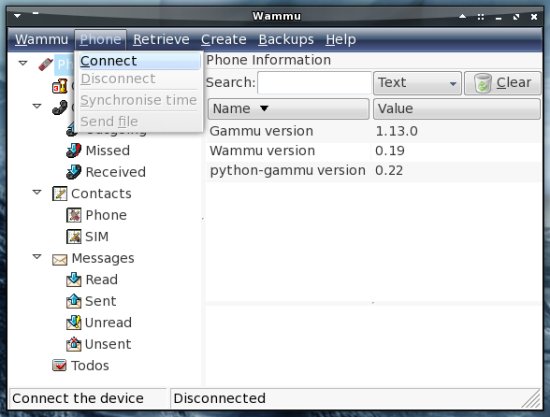Open the Unsent messages icon

[x=74, y=344]
